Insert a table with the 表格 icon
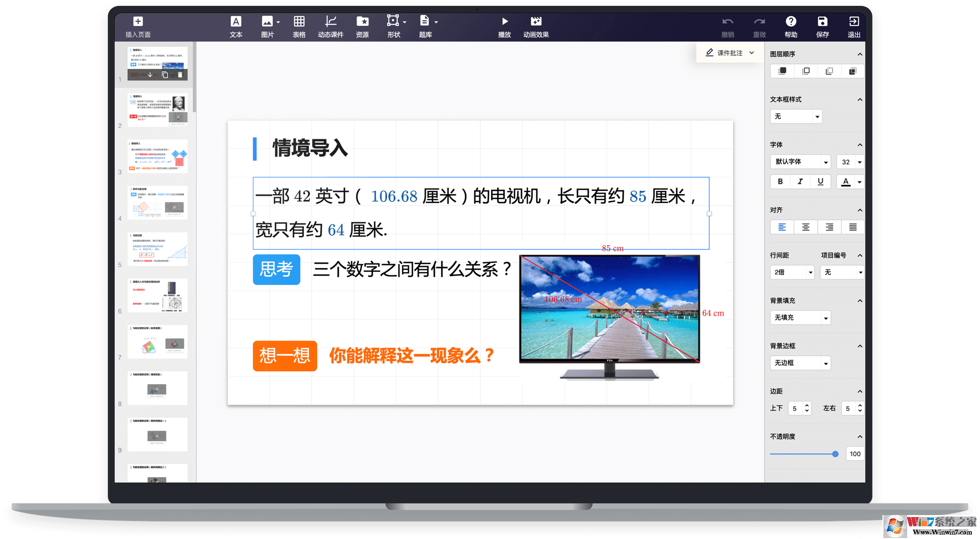The height and width of the screenshot is (539, 980). pos(299,21)
